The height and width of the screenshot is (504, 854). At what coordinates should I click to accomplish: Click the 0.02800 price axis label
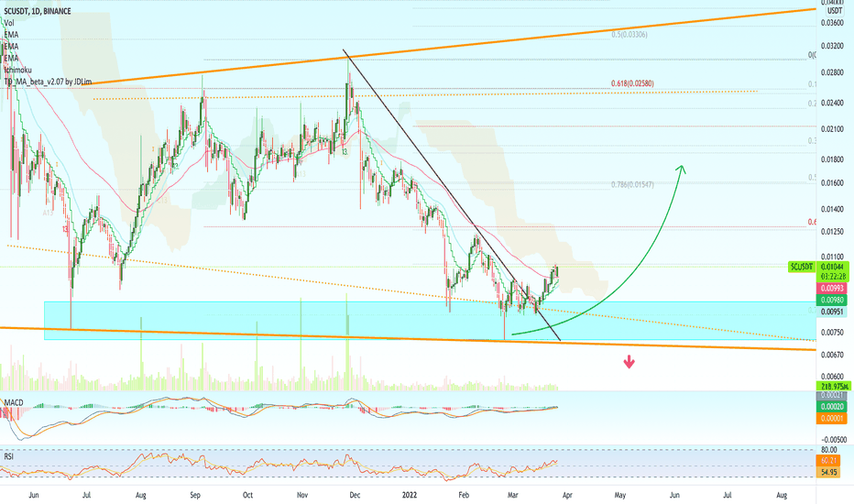(x=832, y=72)
